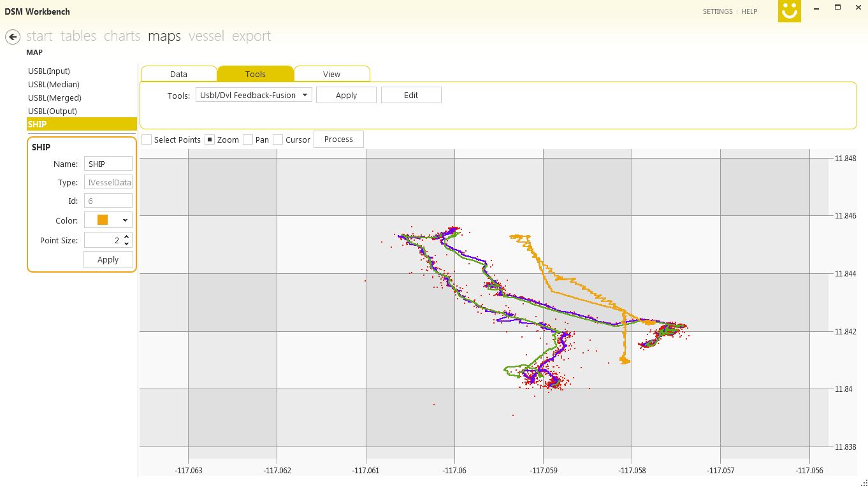Open the Tools dropdown Usbl/Dvl Feedback-Fusion
The image size is (868, 486).
pyautogui.click(x=254, y=95)
